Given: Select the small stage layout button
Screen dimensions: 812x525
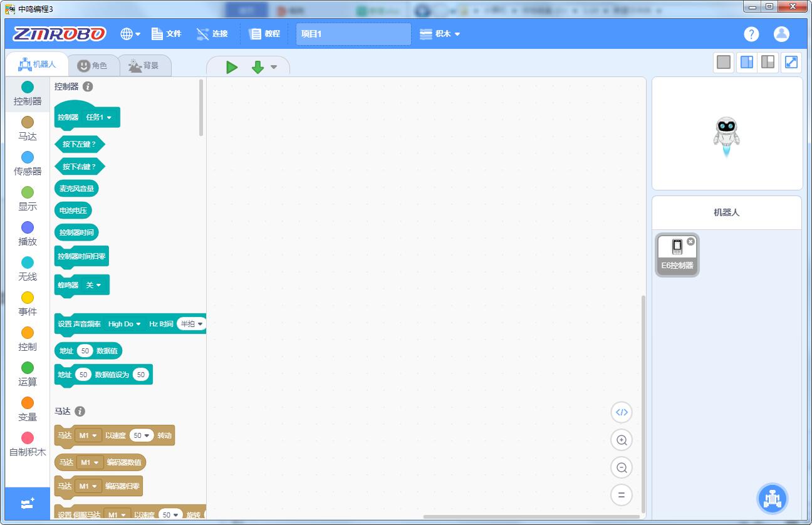Looking at the screenshot, I should click(x=746, y=62).
